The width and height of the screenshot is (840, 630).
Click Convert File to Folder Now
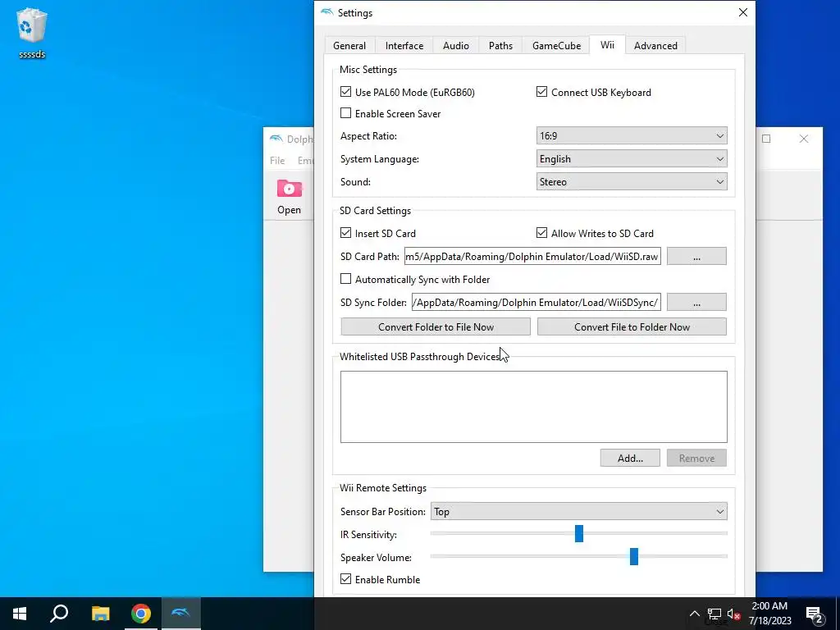pyautogui.click(x=632, y=326)
